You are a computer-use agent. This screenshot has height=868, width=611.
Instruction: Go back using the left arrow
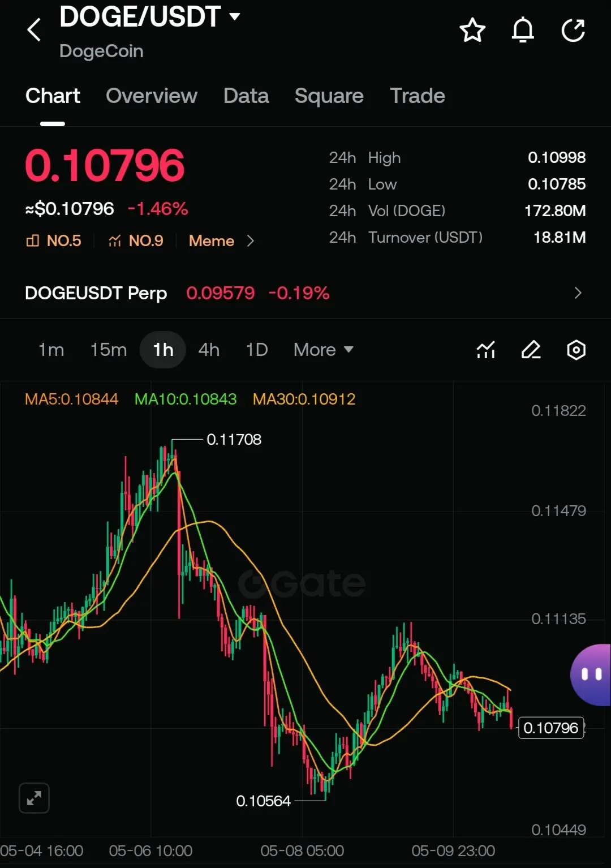click(35, 30)
